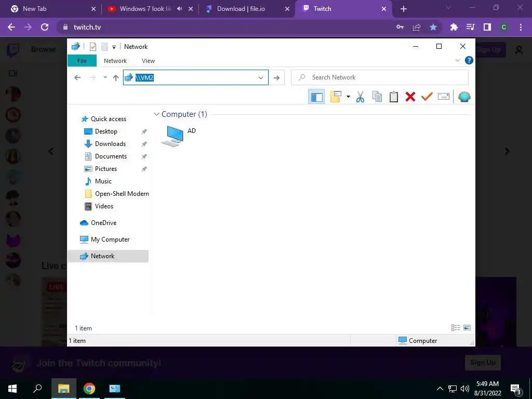
Task: Open Classic Explorer shell settings icon
Action: pyautogui.click(x=464, y=97)
